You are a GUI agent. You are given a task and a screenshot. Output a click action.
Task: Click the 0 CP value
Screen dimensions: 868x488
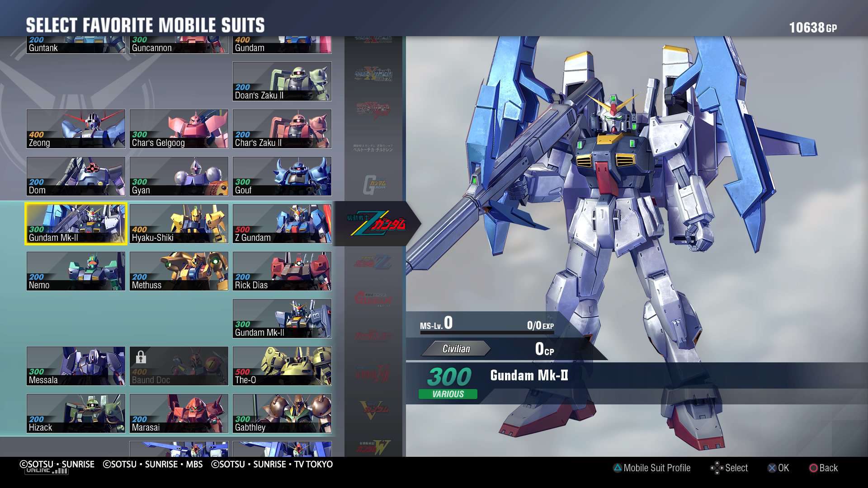click(x=544, y=349)
